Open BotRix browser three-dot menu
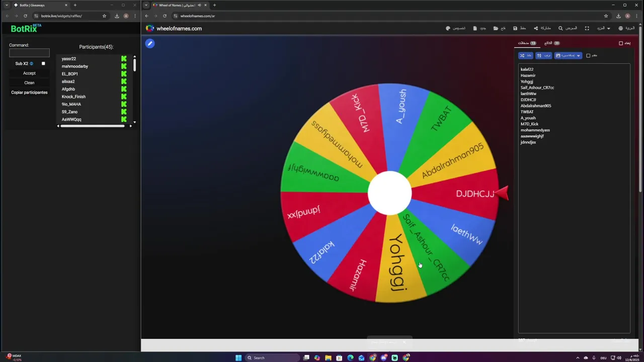The height and width of the screenshot is (362, 644). click(x=135, y=16)
